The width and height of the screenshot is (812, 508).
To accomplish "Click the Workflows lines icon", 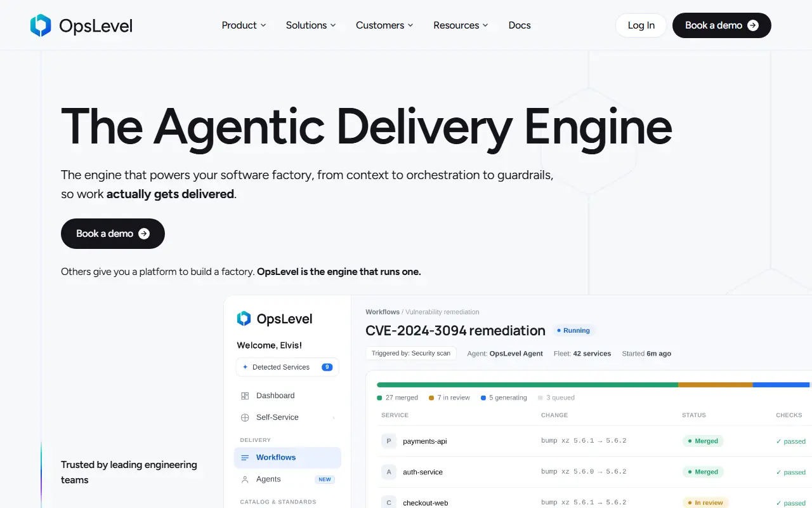I will [x=245, y=457].
